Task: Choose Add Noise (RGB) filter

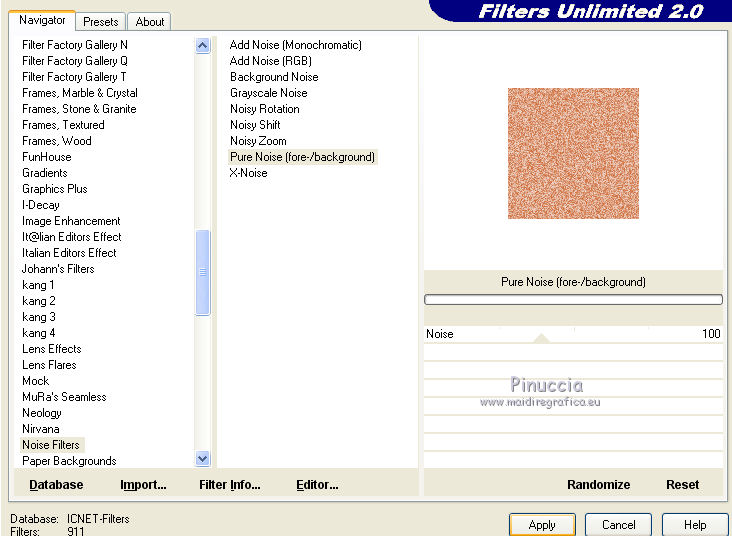Action: (271, 61)
